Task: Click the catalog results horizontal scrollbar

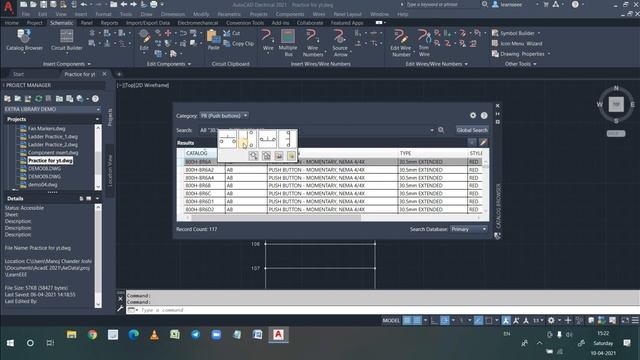Action: (276, 218)
